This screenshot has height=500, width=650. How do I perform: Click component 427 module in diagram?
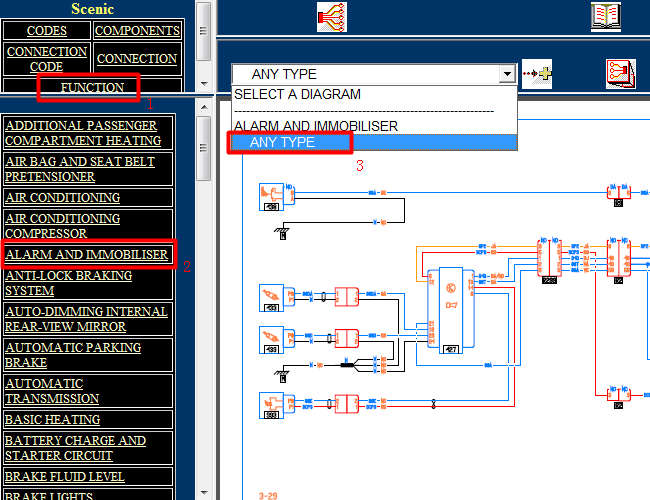(451, 308)
